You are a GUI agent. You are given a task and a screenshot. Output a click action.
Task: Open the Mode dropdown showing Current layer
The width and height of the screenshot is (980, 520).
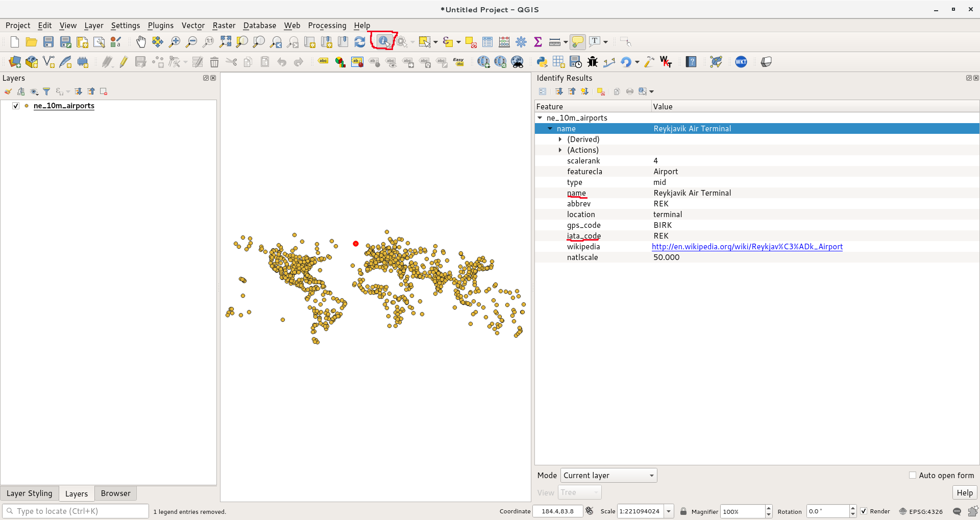pos(608,475)
